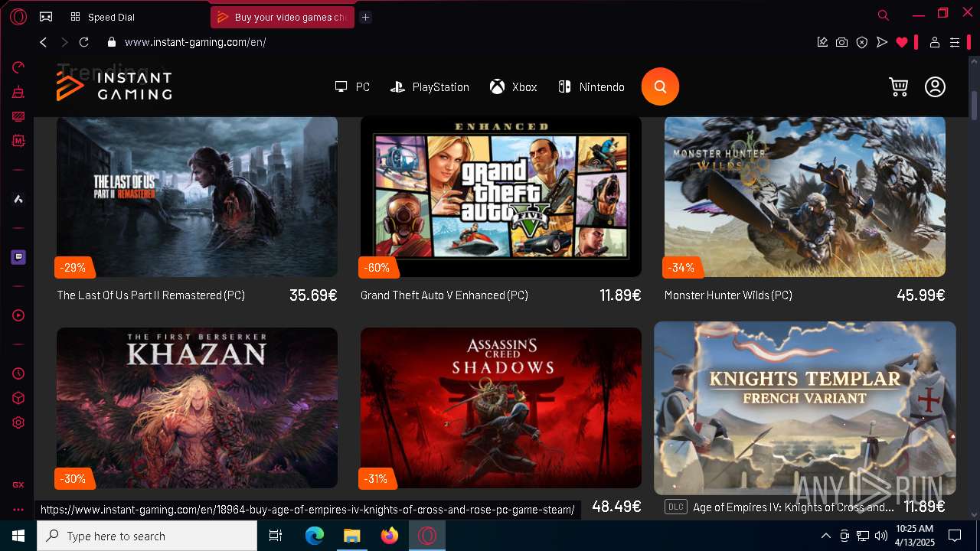Click the -31% discount badge
This screenshot has width=980, height=551.
[377, 479]
